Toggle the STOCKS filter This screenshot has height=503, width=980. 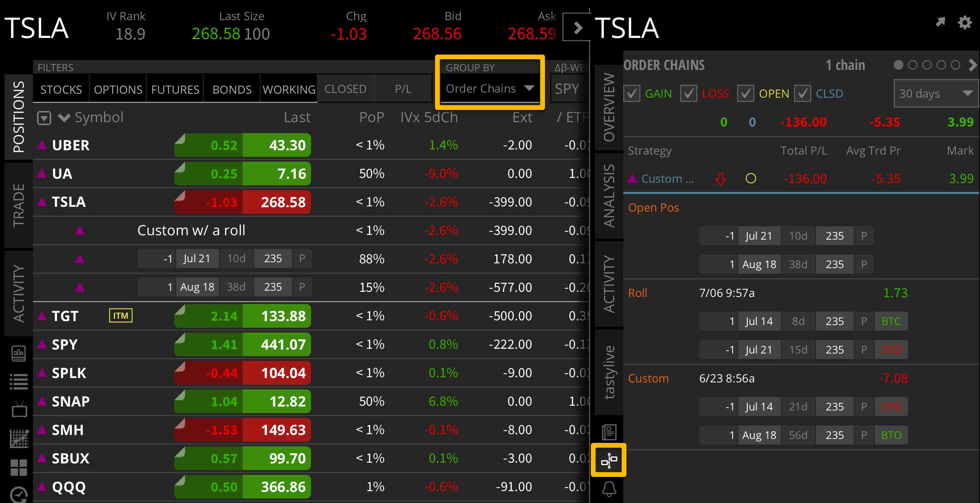(61, 89)
